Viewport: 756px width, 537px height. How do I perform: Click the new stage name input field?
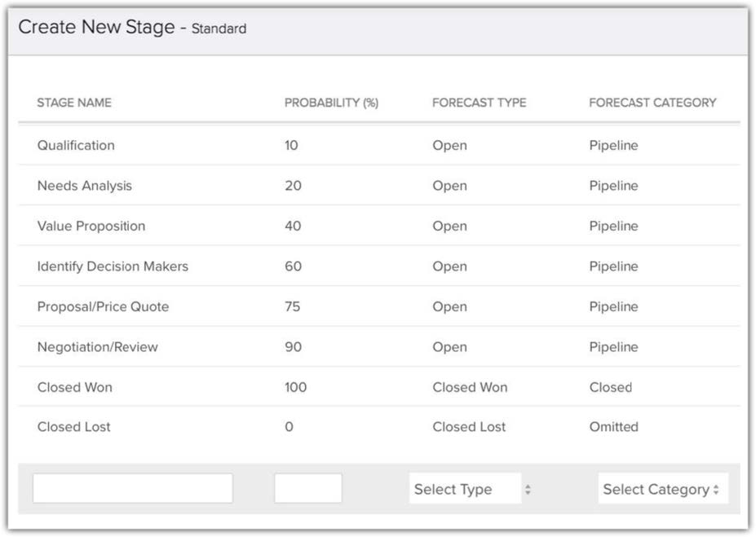pyautogui.click(x=133, y=488)
